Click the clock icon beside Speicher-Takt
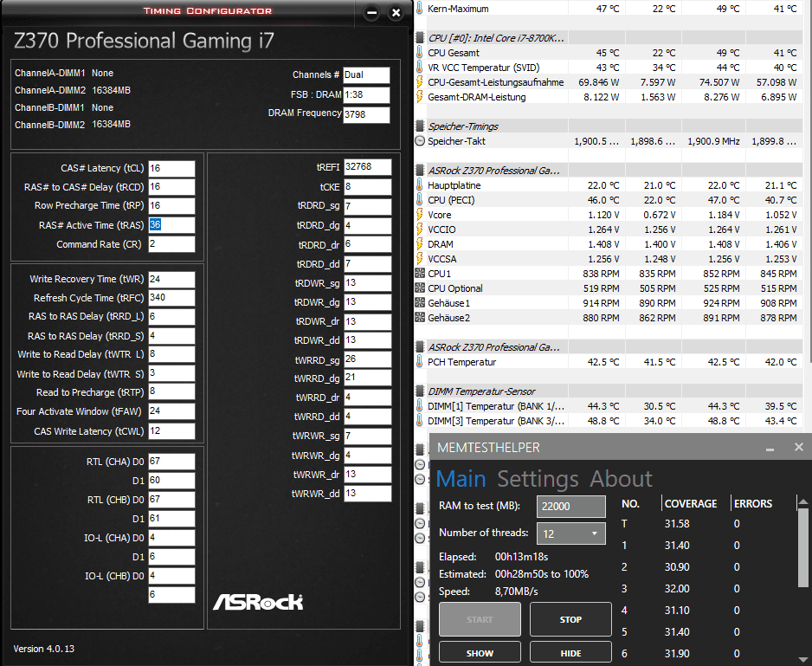The width and height of the screenshot is (812, 666). tap(420, 141)
